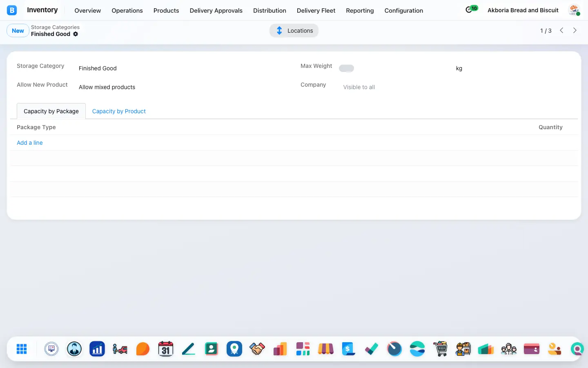This screenshot has width=588, height=368.
Task: Open the blue map pin app in dock
Action: [234, 349]
